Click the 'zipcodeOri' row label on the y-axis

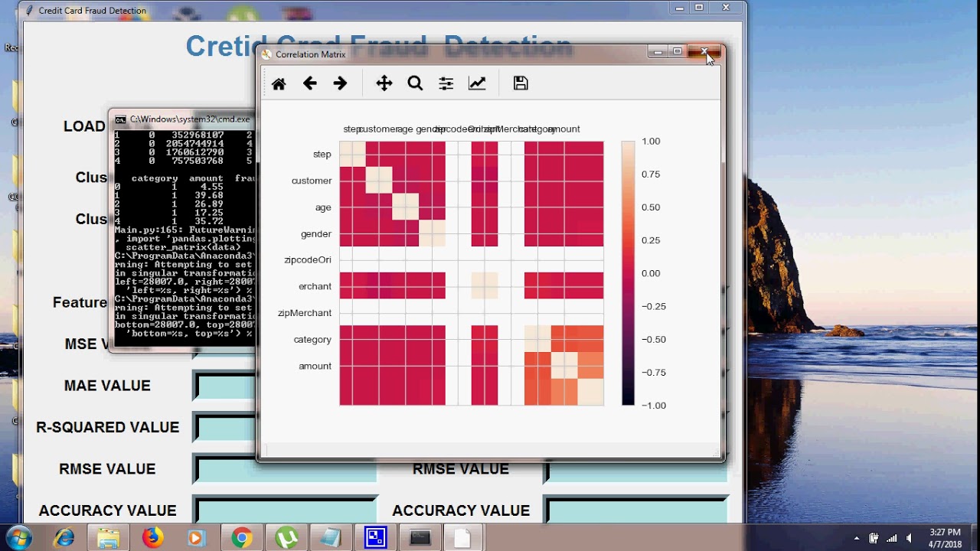pyautogui.click(x=308, y=260)
